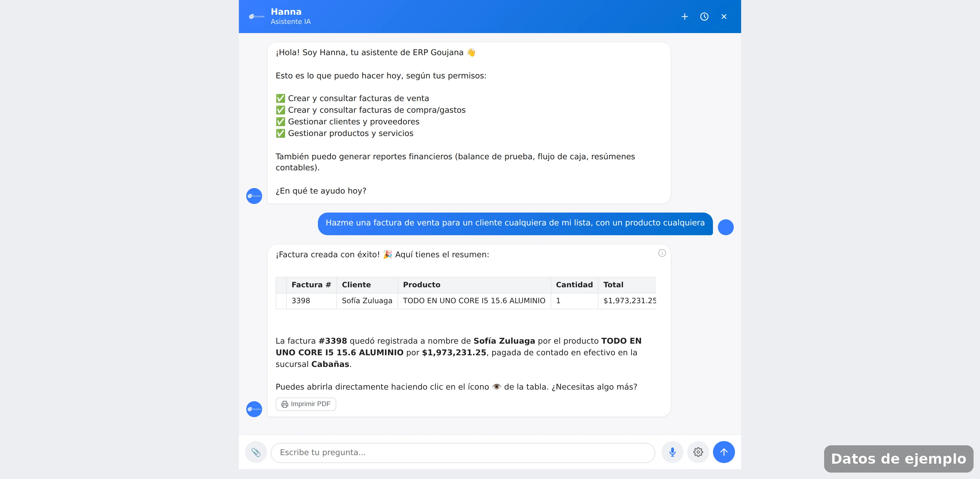The image size is (980, 479).
Task: Open chat settings with the gear icon
Action: coord(698,452)
